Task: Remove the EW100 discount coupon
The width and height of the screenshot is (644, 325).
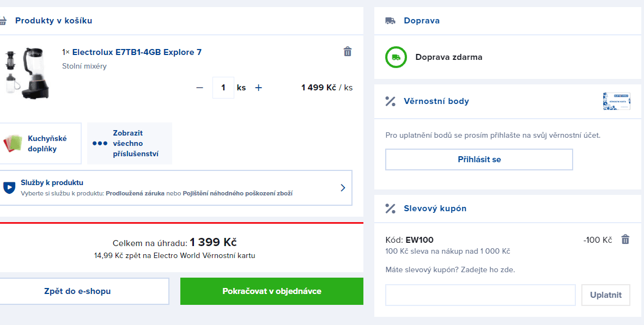Action: pos(625,240)
